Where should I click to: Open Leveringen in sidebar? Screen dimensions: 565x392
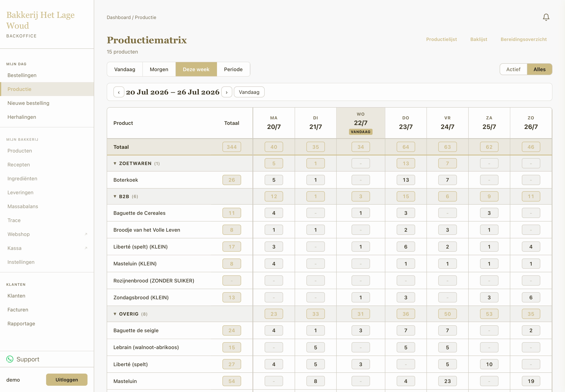(47, 192)
